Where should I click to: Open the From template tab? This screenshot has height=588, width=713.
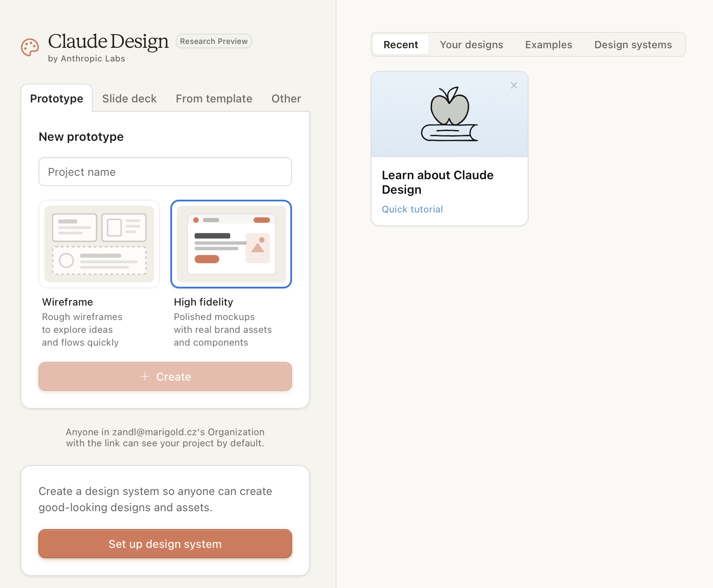(x=214, y=99)
